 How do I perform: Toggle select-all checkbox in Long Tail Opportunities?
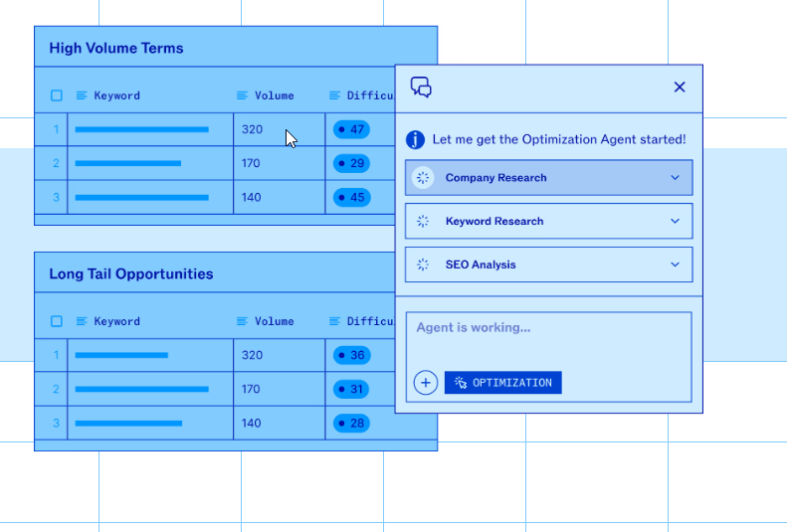(57, 321)
